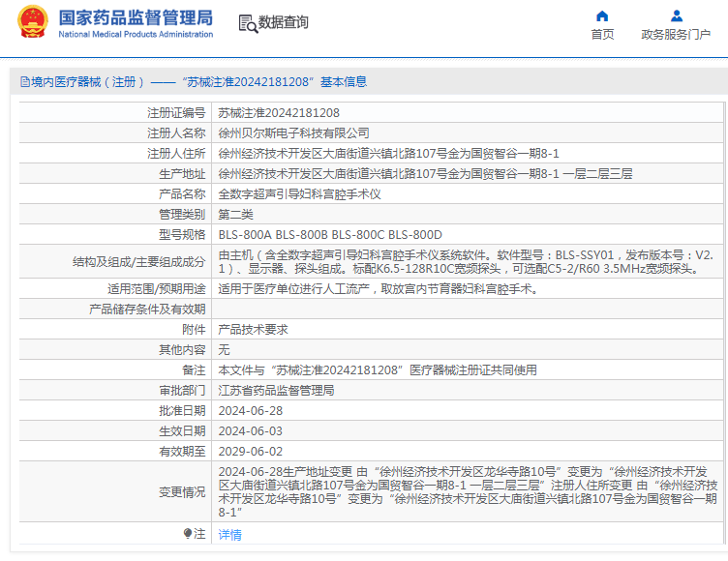Click the 备注 remark text
Screen dimensions: 728x561
(x=378, y=370)
